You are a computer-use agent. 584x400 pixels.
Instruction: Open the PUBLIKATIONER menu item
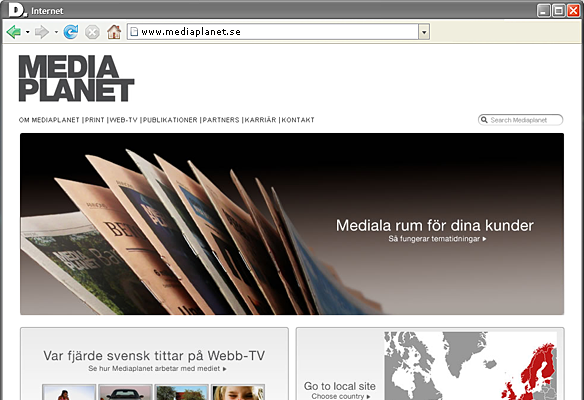[x=170, y=120]
